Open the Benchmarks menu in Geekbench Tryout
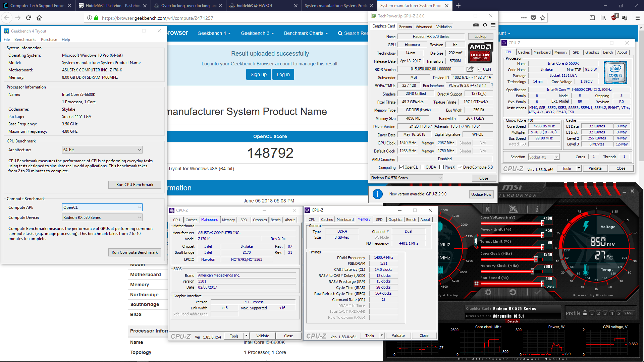644x362 pixels. click(x=25, y=40)
